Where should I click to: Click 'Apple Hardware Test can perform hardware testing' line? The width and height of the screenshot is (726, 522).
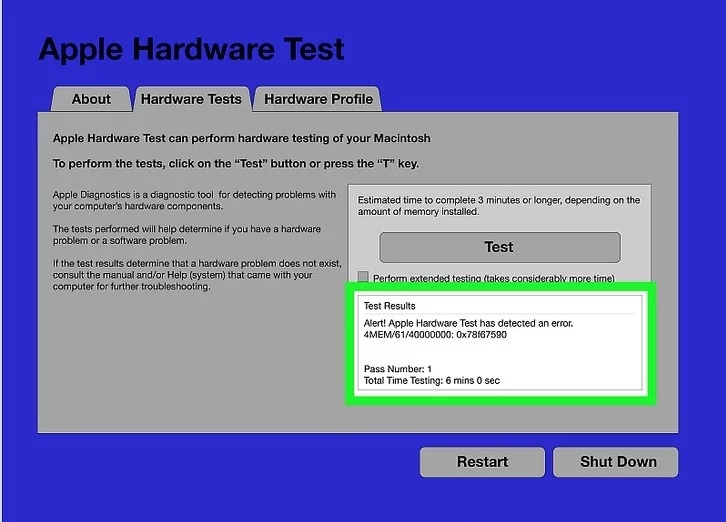241,138
